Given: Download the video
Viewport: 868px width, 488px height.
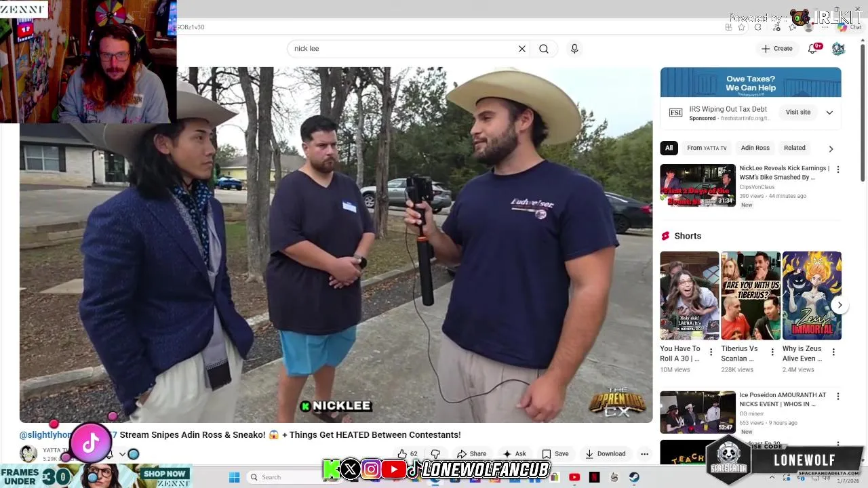Looking at the screenshot, I should coord(606,454).
